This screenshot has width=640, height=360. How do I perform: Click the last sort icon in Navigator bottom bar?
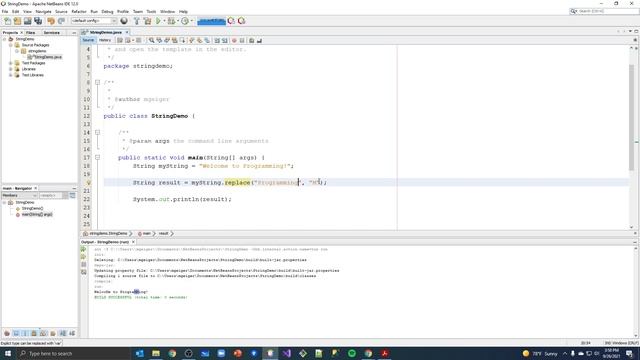(x=72, y=333)
